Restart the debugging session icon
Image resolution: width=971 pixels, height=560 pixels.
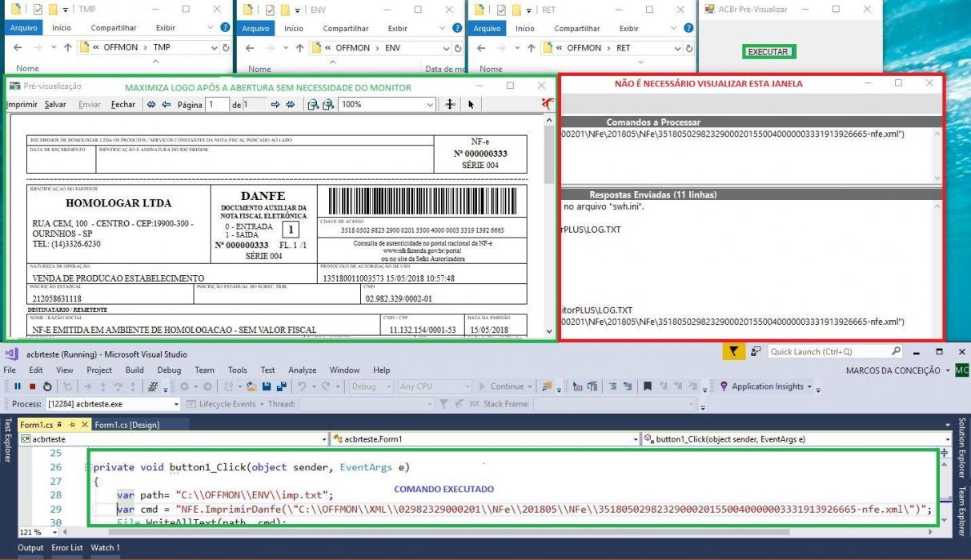pos(47,386)
